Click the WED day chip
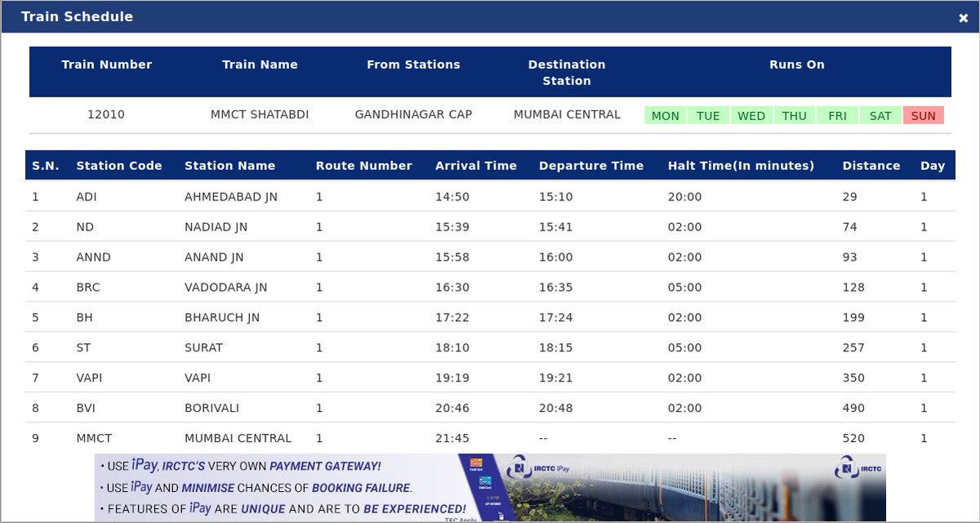Screen dimensions: 980x523 751,115
